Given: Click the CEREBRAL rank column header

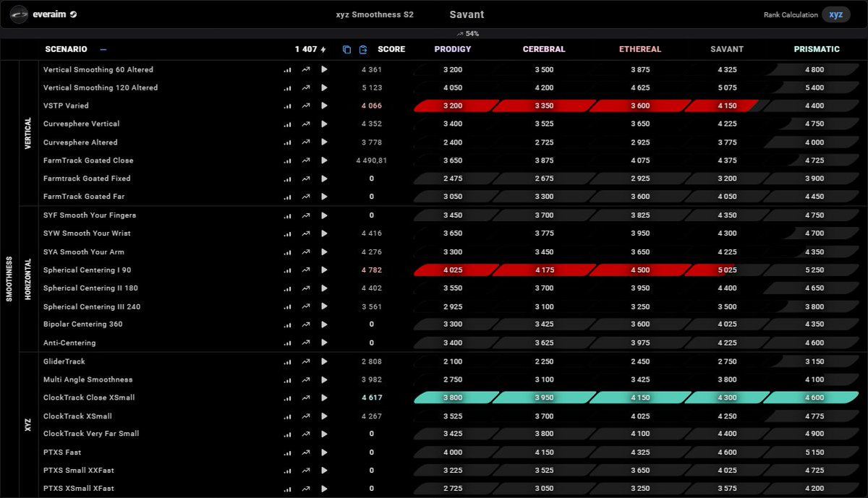Looking at the screenshot, I should coord(544,49).
